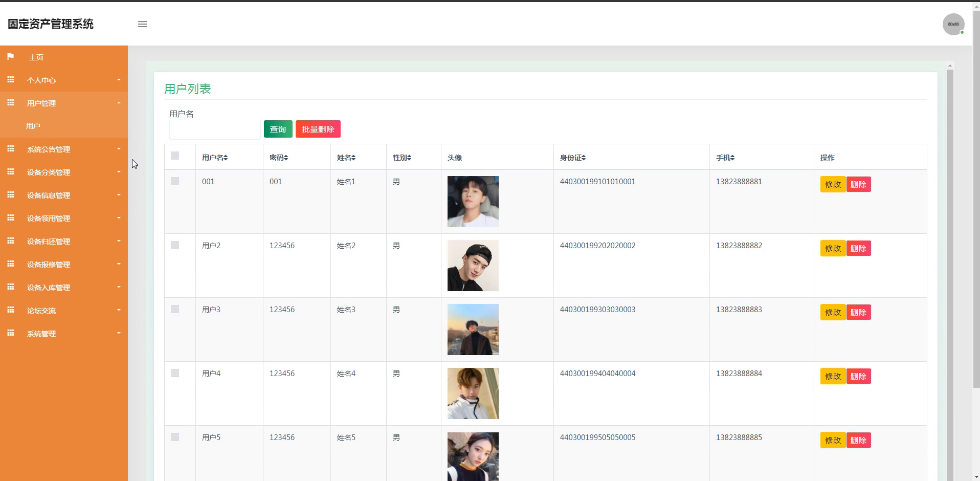980x481 pixels.
Task: Expand the 设备领用管理 dropdown arrow
Action: pyautogui.click(x=119, y=218)
